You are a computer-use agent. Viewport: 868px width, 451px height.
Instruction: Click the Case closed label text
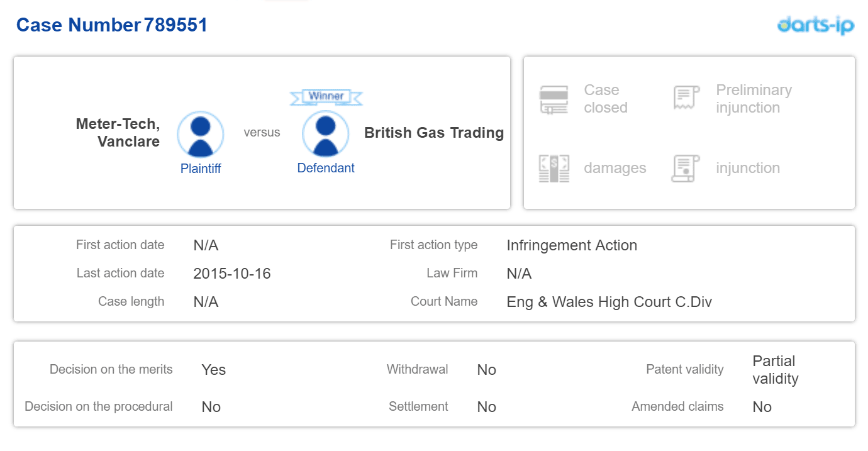605,99
